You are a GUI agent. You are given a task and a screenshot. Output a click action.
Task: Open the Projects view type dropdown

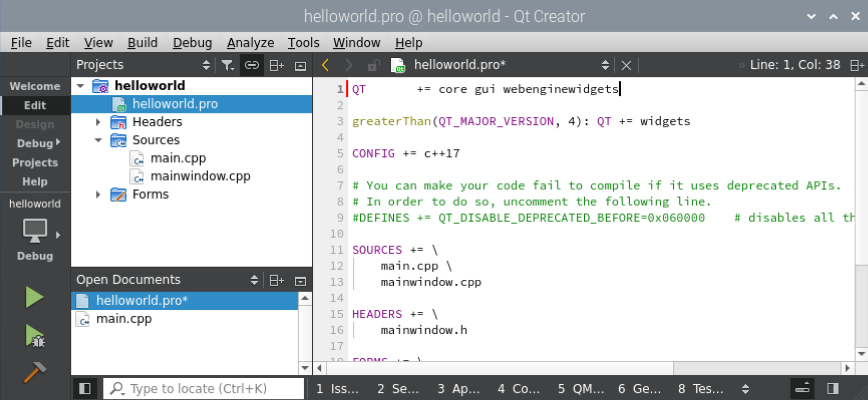click(x=206, y=65)
